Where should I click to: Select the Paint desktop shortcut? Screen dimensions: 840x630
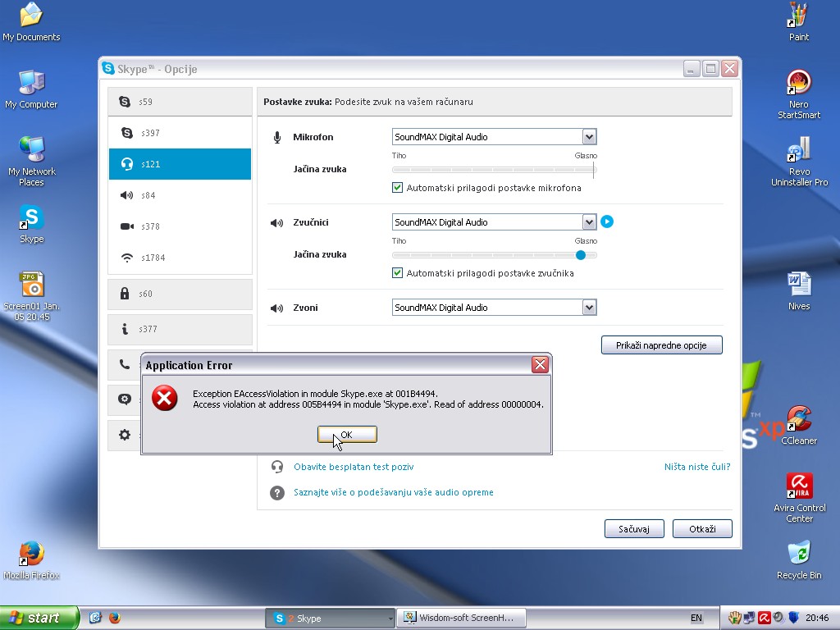pyautogui.click(x=799, y=22)
